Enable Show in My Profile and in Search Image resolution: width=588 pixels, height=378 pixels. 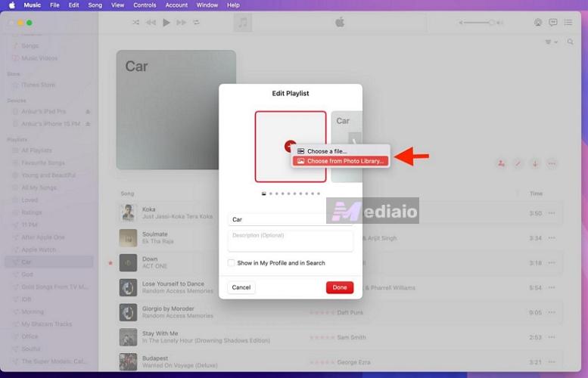[232, 262]
